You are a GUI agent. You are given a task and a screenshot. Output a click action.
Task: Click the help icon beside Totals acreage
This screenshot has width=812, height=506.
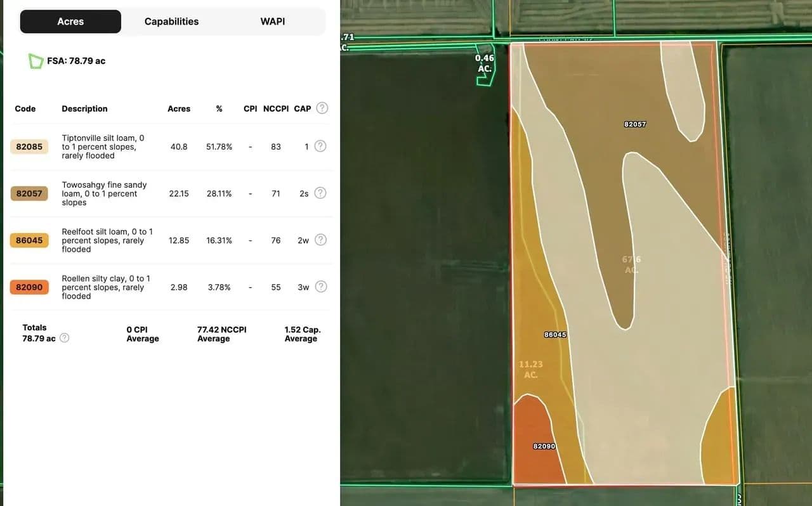(64, 339)
